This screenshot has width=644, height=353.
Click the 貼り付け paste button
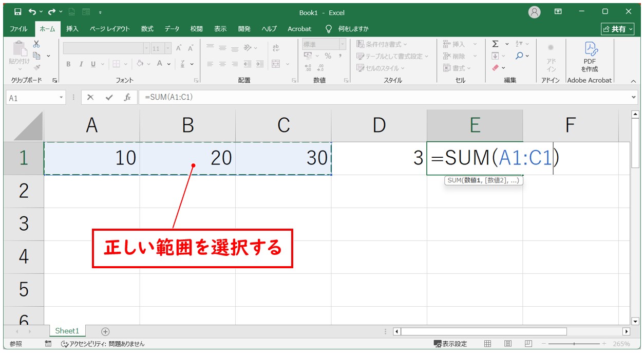19,55
